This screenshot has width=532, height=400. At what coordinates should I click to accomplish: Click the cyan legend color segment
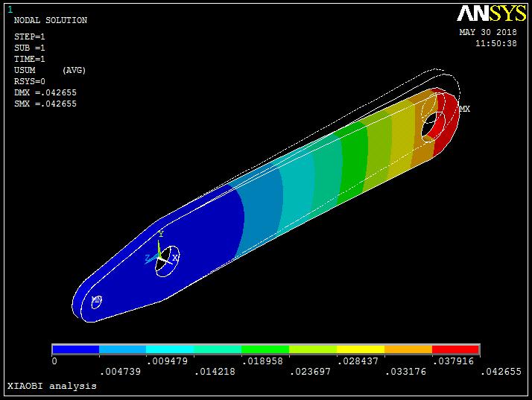[x=170, y=349]
